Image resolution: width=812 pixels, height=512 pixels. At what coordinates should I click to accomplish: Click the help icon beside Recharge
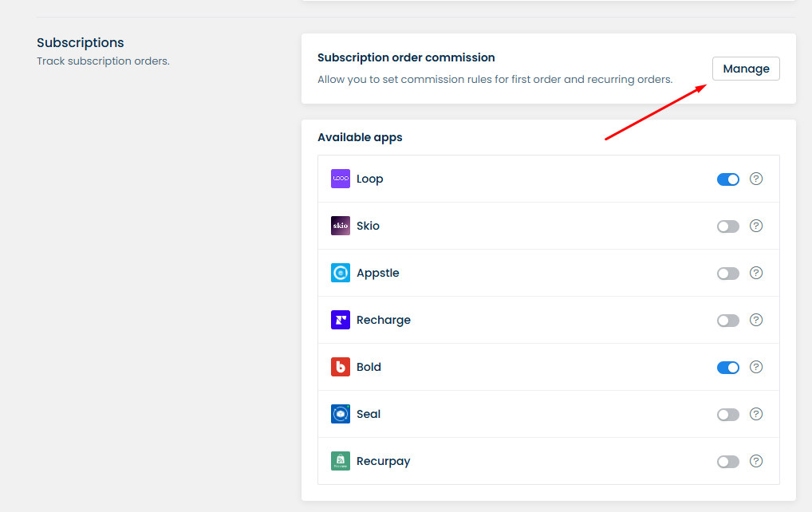point(757,320)
